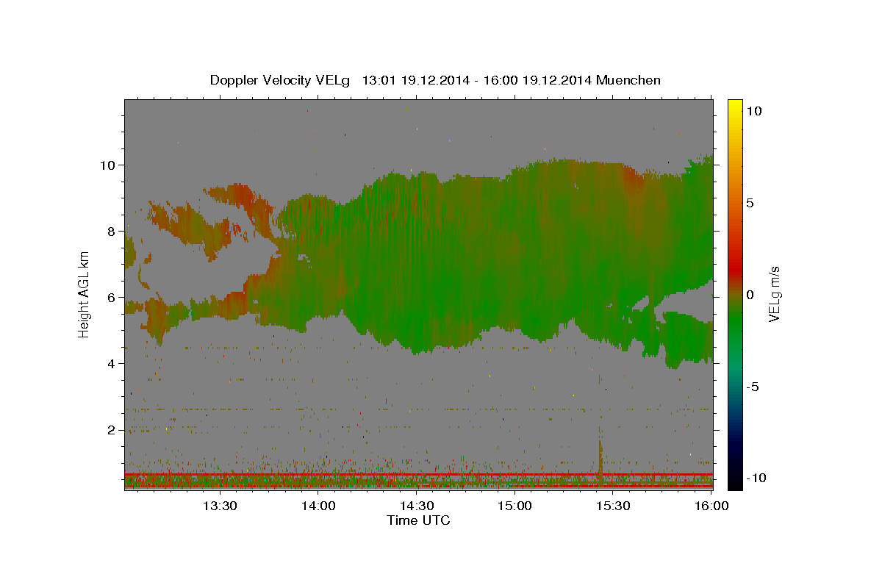Screen dimensions: 882x588
Task: Click the 15:30 time tick label
Action: (614, 506)
